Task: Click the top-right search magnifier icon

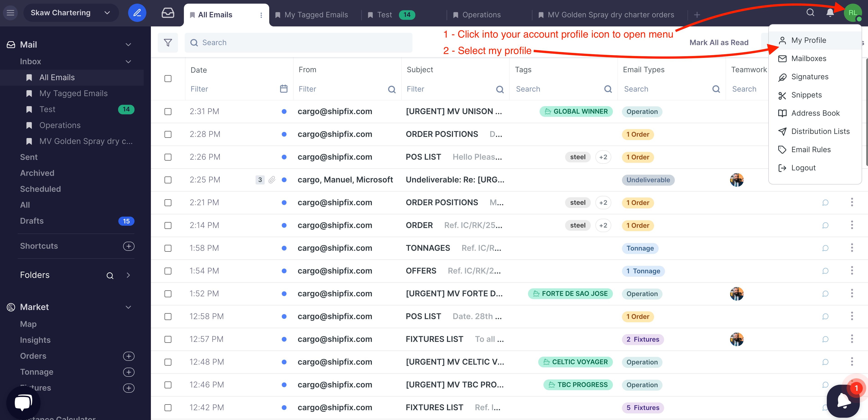Action: click(x=810, y=13)
